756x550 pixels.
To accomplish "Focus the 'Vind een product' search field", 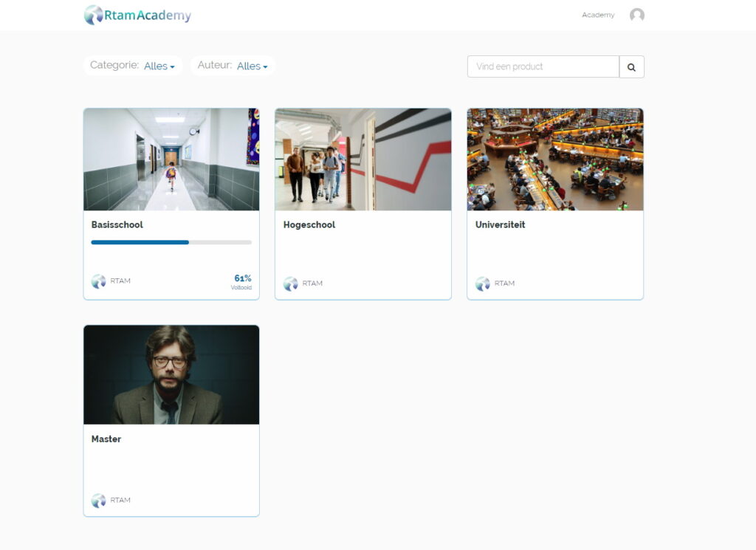I will tap(543, 66).
